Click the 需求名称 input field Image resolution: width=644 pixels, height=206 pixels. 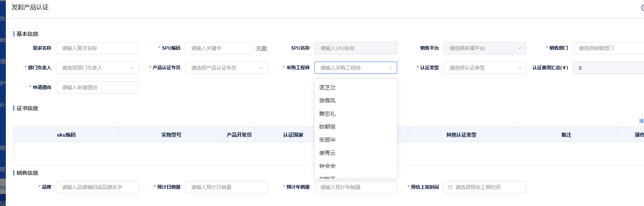tap(97, 48)
